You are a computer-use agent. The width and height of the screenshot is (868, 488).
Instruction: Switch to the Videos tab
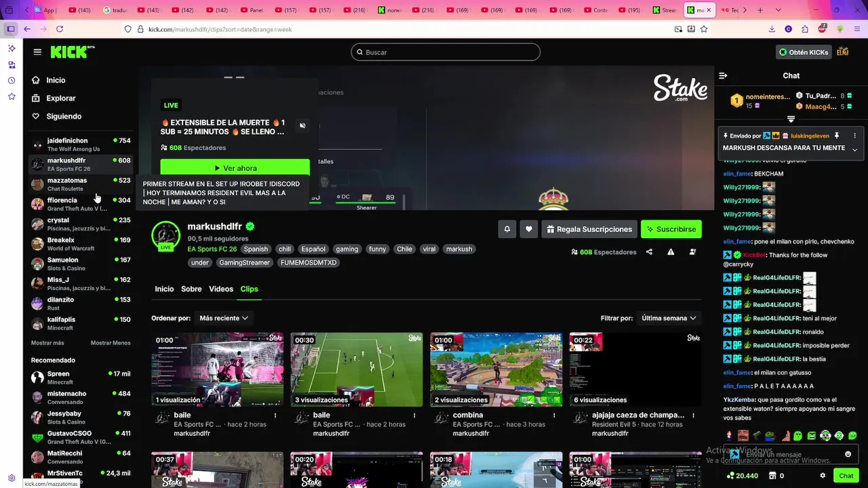(x=221, y=289)
